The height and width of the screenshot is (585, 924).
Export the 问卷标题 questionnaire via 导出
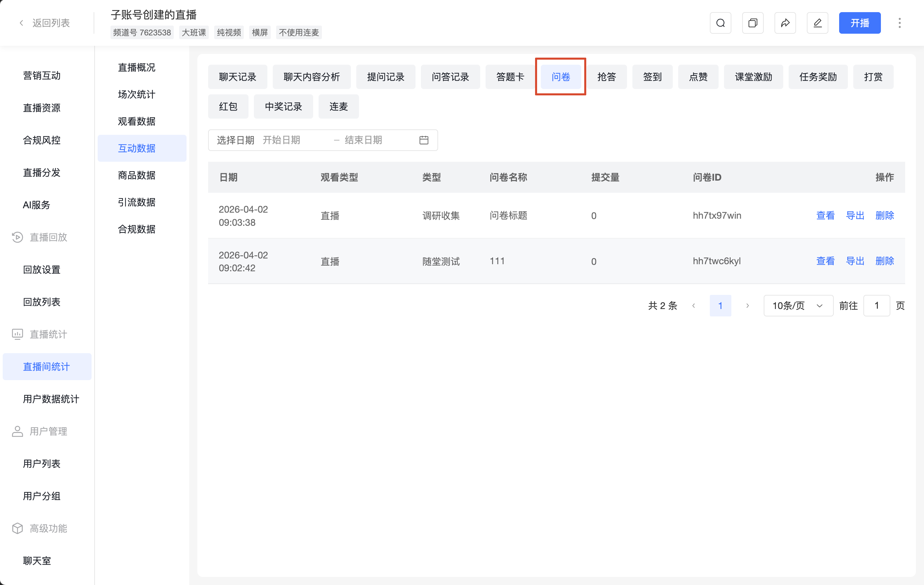[855, 215]
